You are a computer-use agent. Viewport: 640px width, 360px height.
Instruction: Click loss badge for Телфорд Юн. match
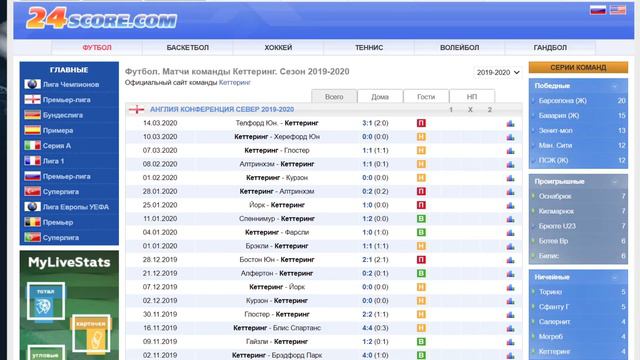click(421, 123)
